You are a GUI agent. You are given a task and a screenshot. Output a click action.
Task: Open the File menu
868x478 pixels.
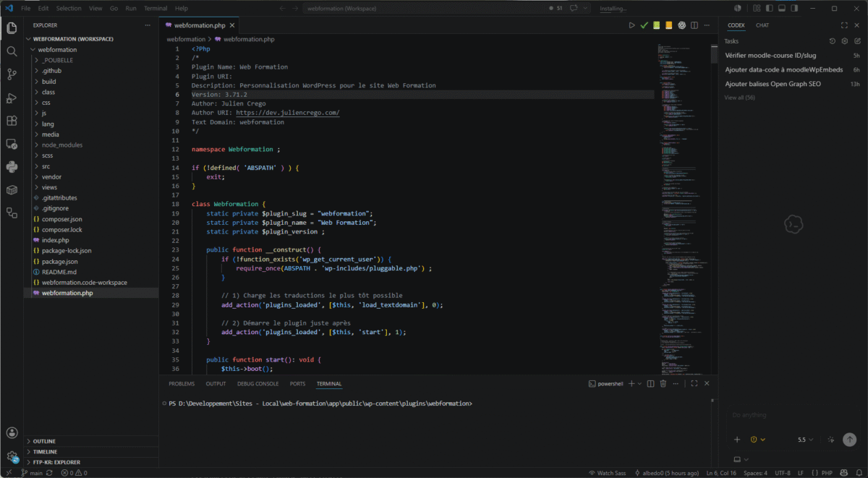26,9
